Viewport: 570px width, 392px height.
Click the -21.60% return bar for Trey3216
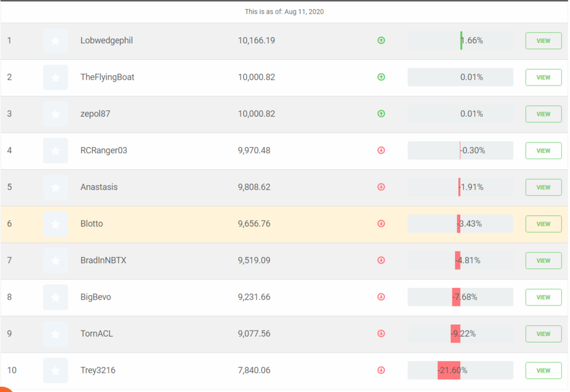tap(460, 370)
